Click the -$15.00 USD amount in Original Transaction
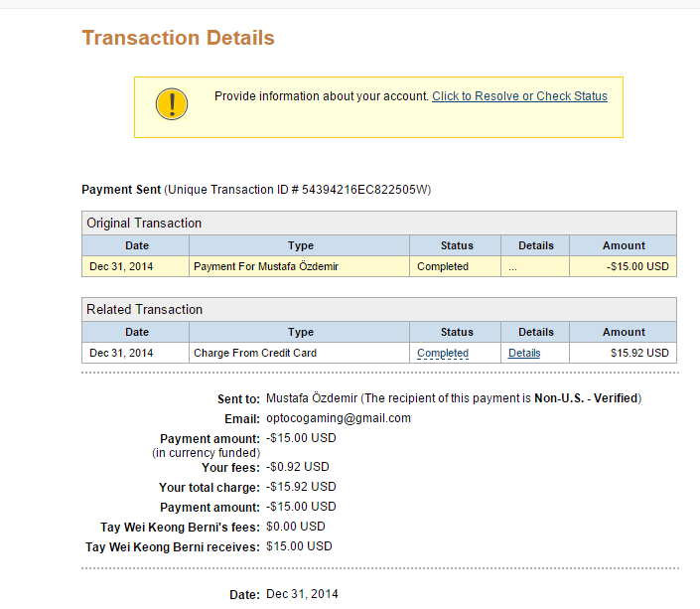 637,266
